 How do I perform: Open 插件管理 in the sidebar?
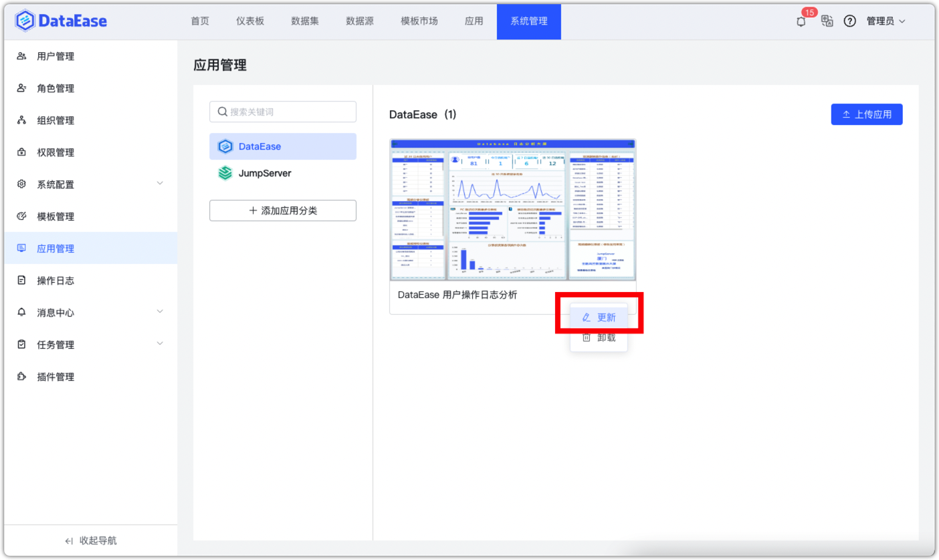click(x=91, y=377)
